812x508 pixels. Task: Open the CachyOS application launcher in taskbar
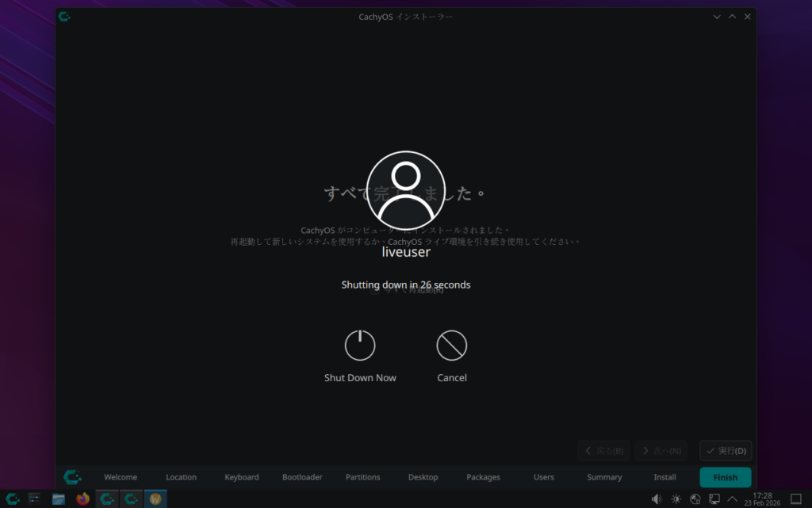(x=13, y=498)
